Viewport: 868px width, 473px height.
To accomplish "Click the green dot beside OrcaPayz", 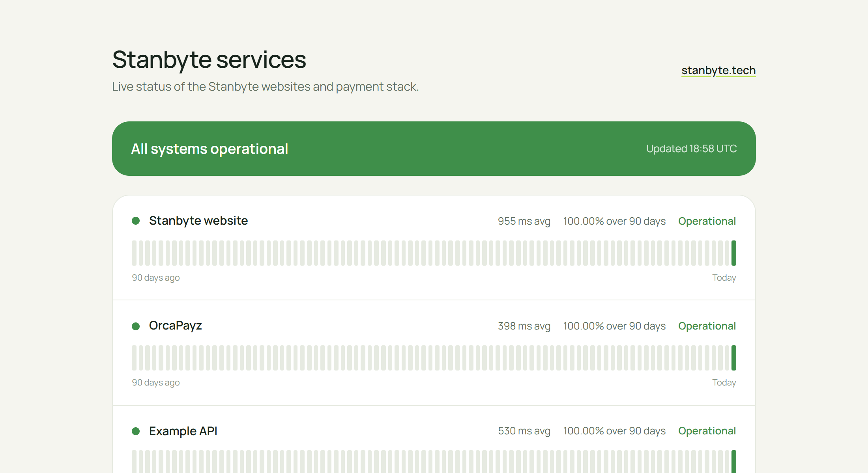I will coord(136,326).
